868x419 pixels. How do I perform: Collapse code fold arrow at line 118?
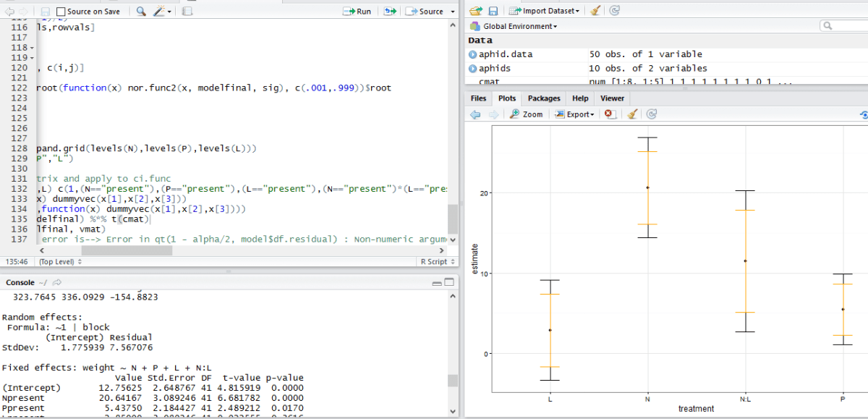[x=32, y=48]
